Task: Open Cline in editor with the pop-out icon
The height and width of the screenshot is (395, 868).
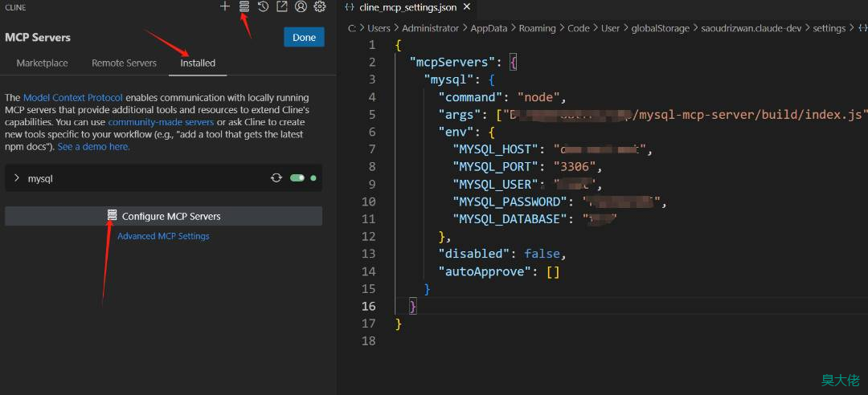Action: [x=282, y=6]
